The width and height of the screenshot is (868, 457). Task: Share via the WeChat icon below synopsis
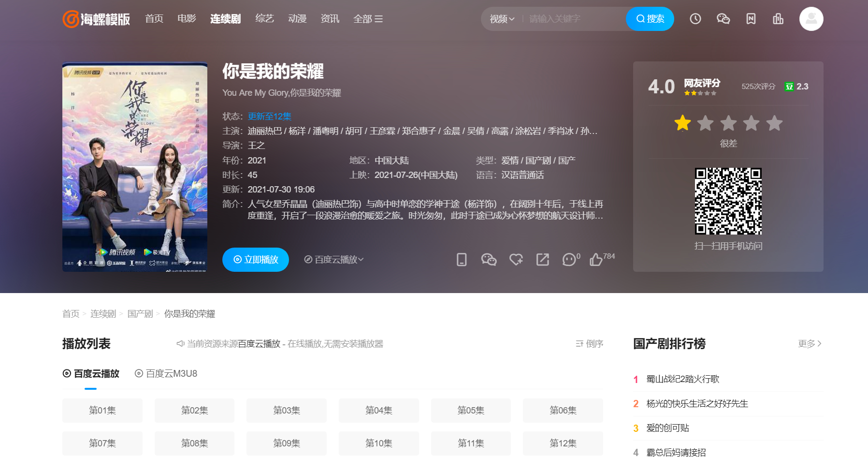coord(489,260)
